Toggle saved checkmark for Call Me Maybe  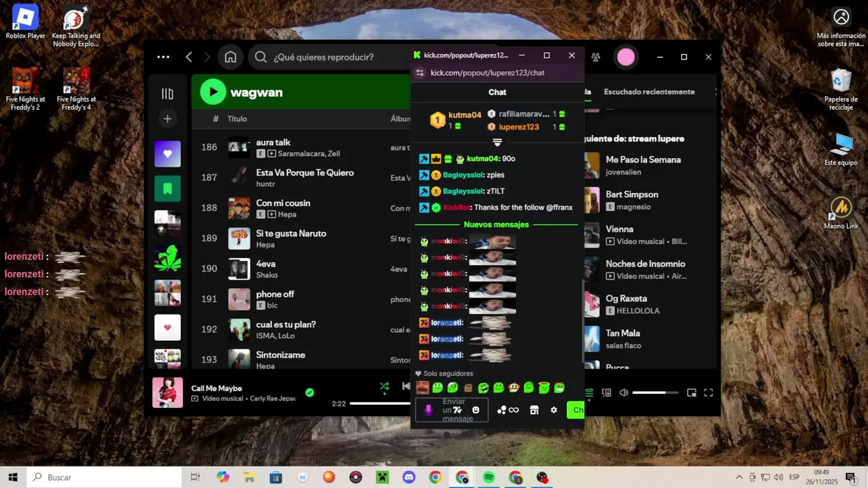[x=310, y=392]
